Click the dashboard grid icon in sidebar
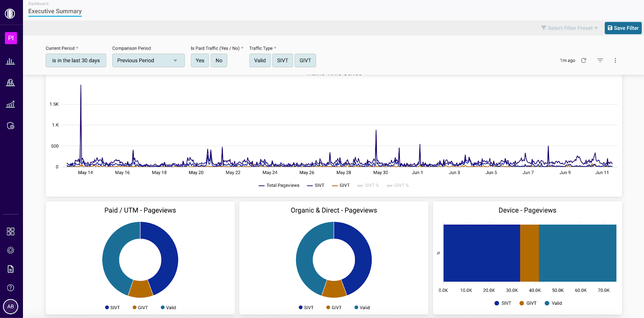 (x=10, y=231)
